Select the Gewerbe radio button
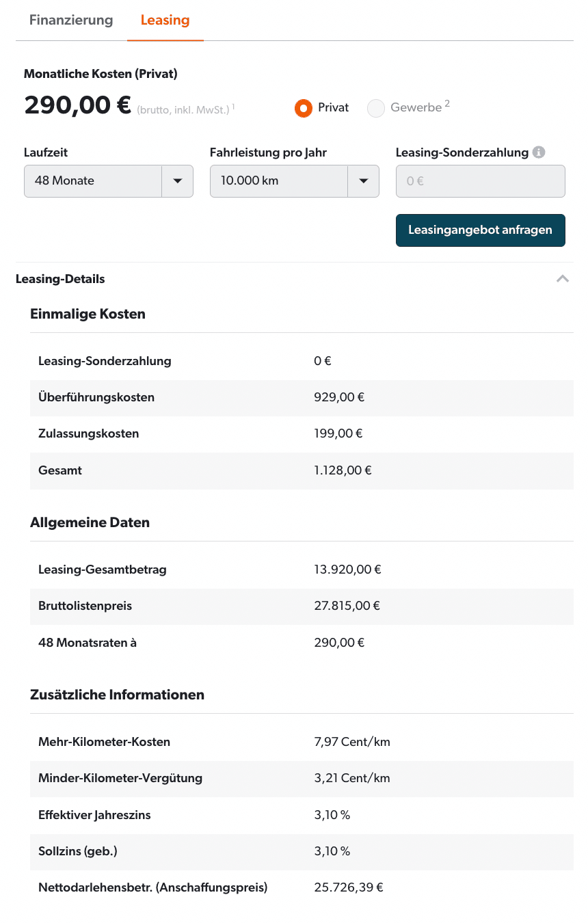This screenshot has width=588, height=923. [x=376, y=108]
